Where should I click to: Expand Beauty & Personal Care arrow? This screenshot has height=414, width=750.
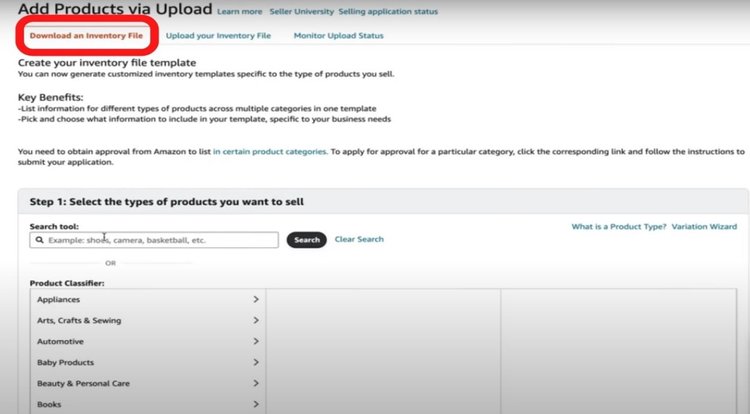(x=256, y=383)
